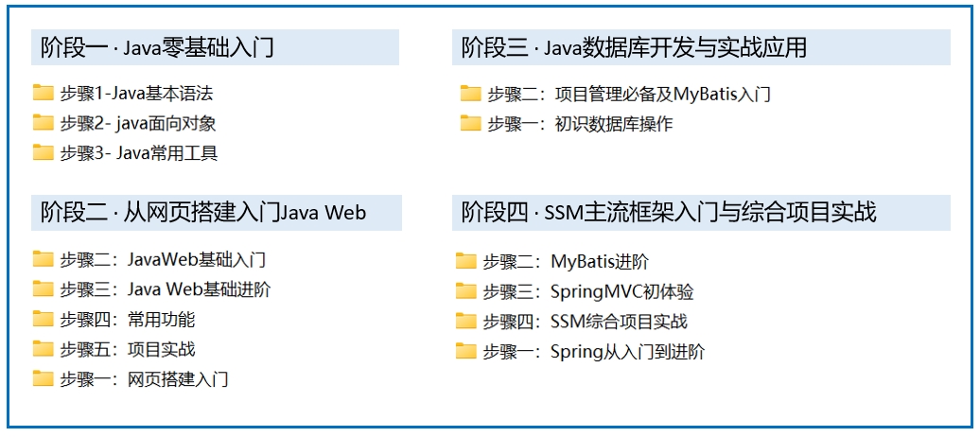Click the 步骤1-Java基本语法 text label

[x=136, y=94]
